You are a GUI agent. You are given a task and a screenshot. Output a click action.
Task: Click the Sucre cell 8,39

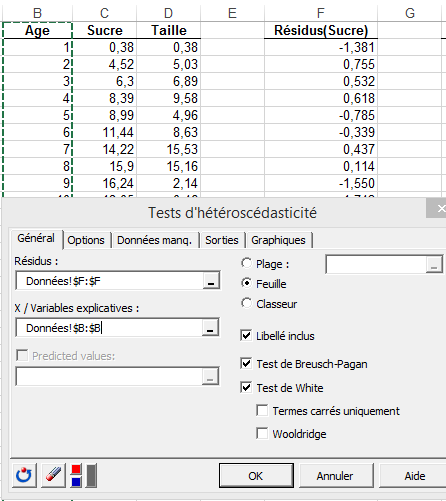click(x=105, y=98)
